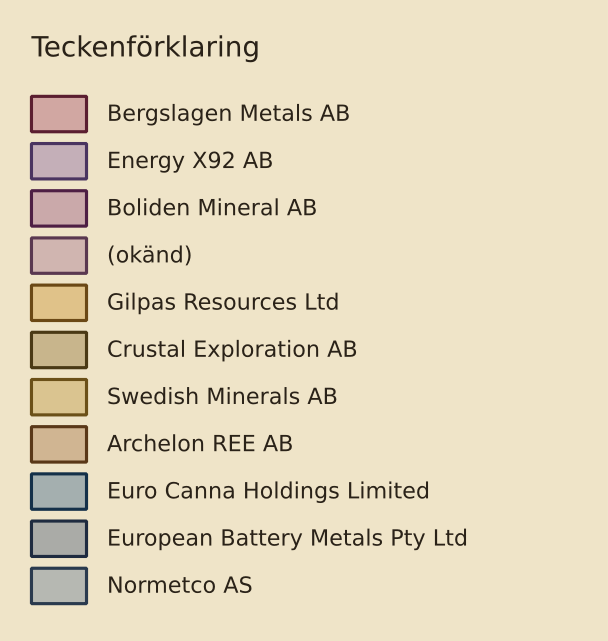Viewport: 608px width, 641px height.
Task: Select the Euro Canna Holdings Limited label
Action: click(x=268, y=491)
